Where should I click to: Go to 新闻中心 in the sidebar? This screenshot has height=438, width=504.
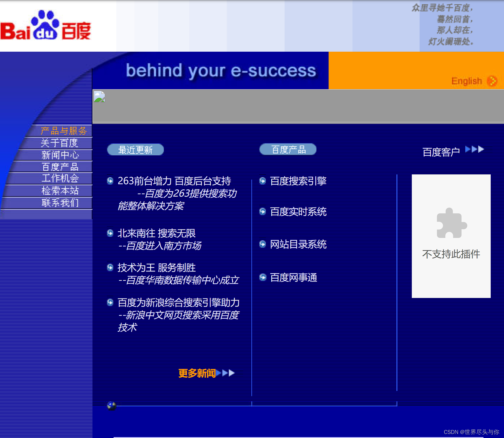click(x=60, y=155)
